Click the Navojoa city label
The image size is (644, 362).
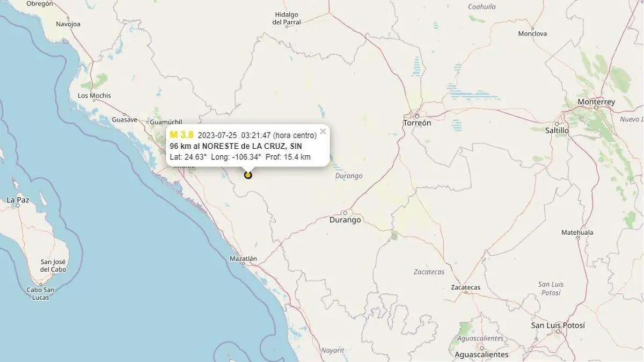coord(68,24)
